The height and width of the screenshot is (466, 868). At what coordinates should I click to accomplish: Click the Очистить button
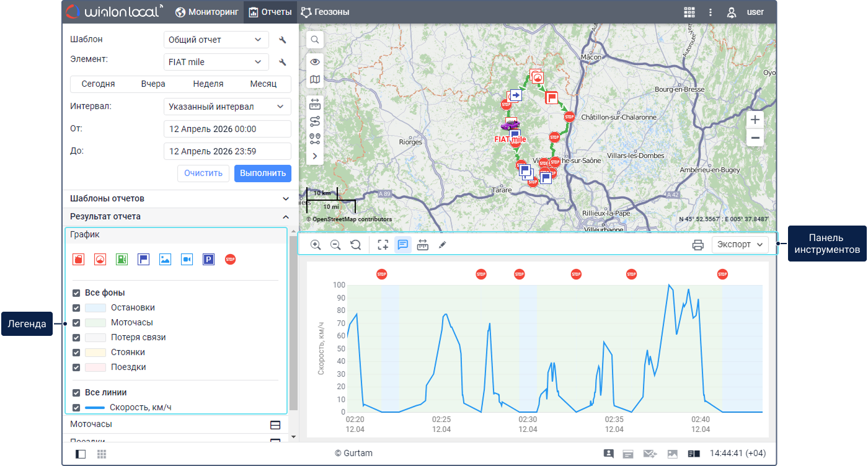point(203,173)
